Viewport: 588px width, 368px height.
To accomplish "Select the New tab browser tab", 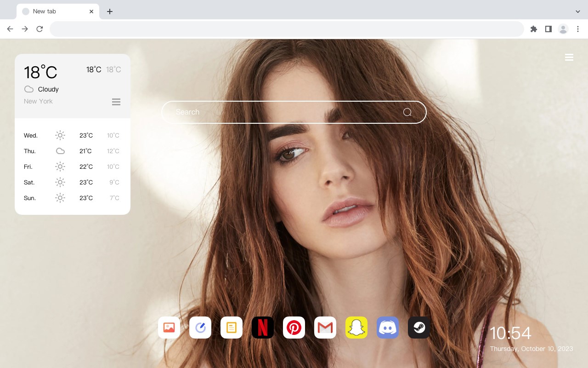I will click(x=58, y=11).
